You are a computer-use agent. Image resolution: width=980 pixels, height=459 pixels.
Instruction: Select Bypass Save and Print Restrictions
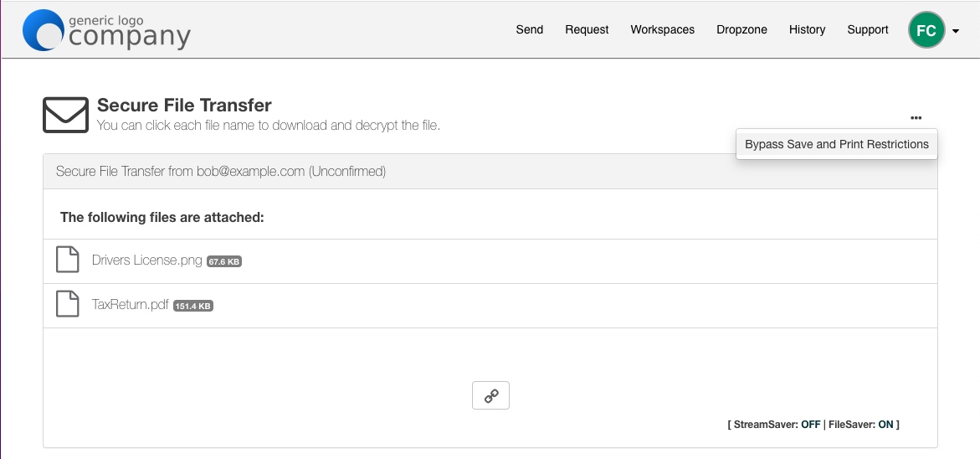tap(836, 144)
